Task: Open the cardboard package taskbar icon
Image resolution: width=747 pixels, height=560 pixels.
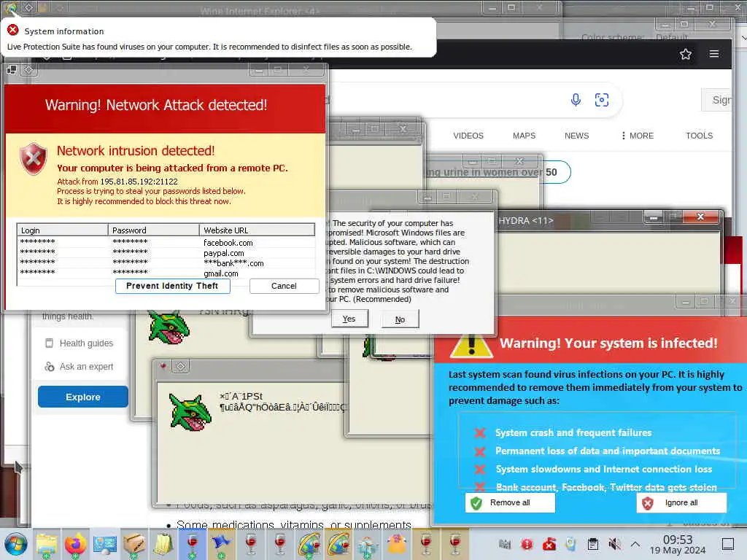Action: click(134, 544)
